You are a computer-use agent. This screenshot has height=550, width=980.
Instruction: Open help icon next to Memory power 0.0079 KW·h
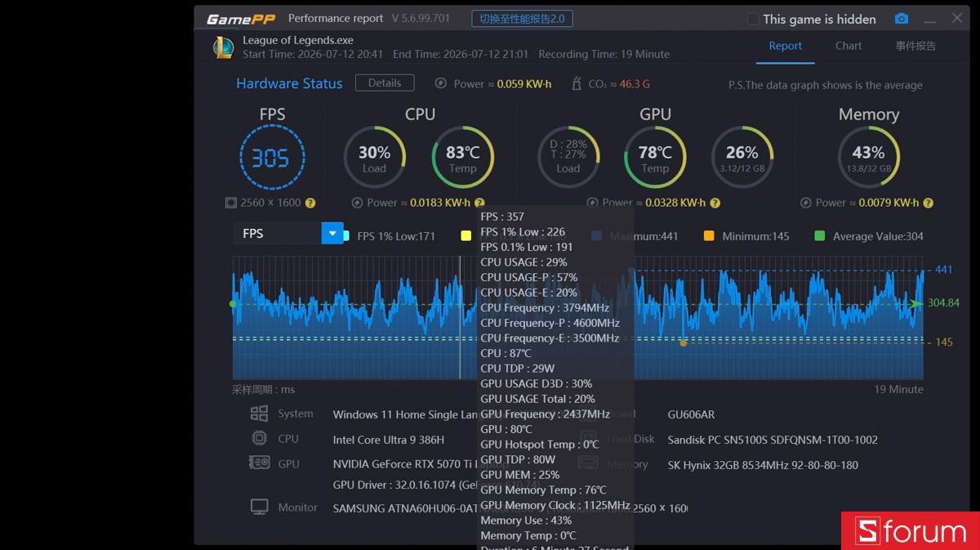point(928,203)
